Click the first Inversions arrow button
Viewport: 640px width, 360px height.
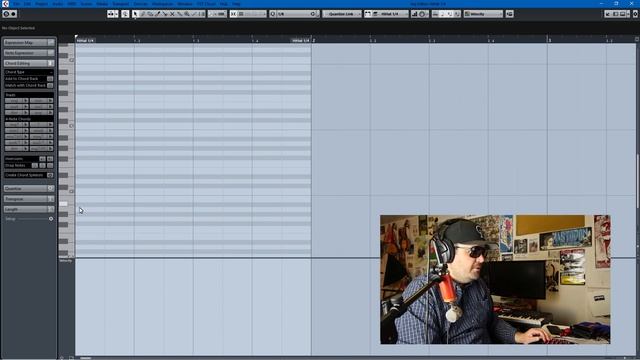(x=42, y=159)
